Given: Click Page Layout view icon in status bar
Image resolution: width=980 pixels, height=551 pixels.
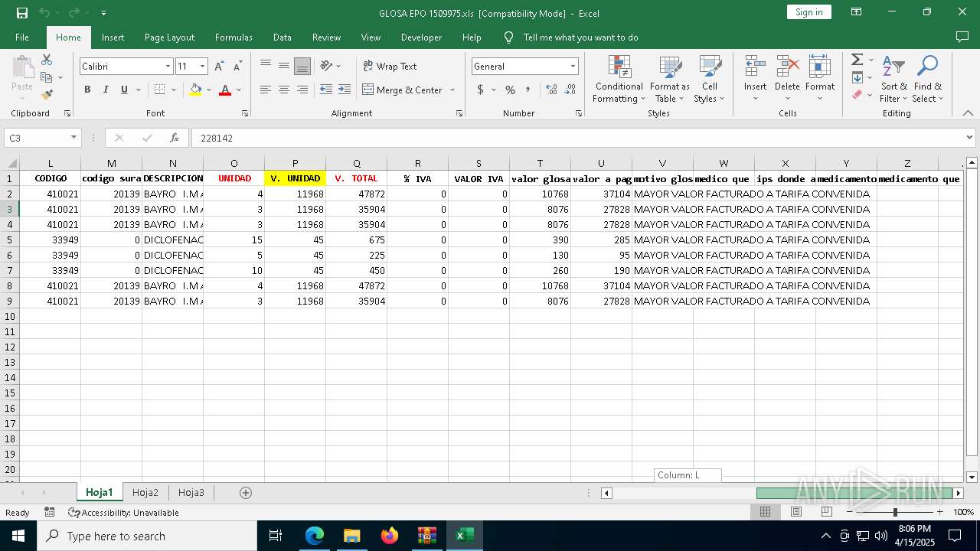Looking at the screenshot, I should [x=796, y=512].
